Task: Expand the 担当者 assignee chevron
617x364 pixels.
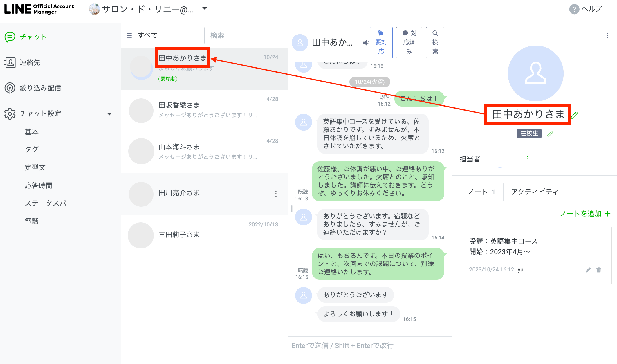Action: (528, 158)
